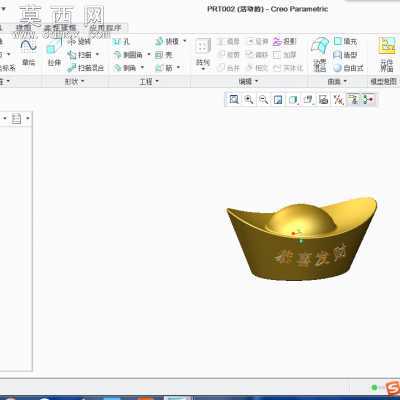Choose the Revolve (旋转) tool

(x=79, y=42)
